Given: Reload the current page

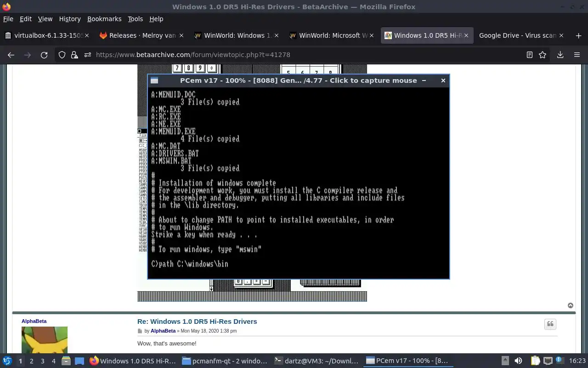Looking at the screenshot, I should pos(44,55).
